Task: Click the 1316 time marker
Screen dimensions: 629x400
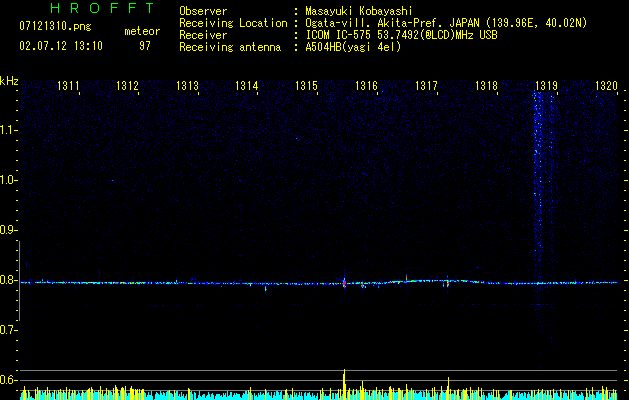Action: (366, 86)
